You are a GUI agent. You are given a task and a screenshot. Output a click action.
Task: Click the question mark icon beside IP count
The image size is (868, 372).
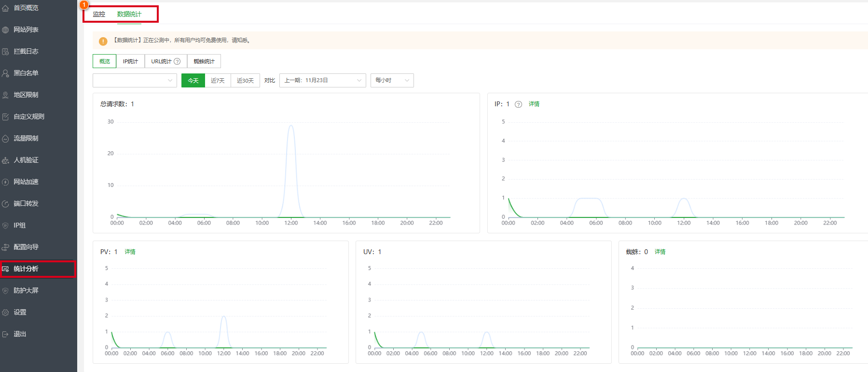point(518,104)
